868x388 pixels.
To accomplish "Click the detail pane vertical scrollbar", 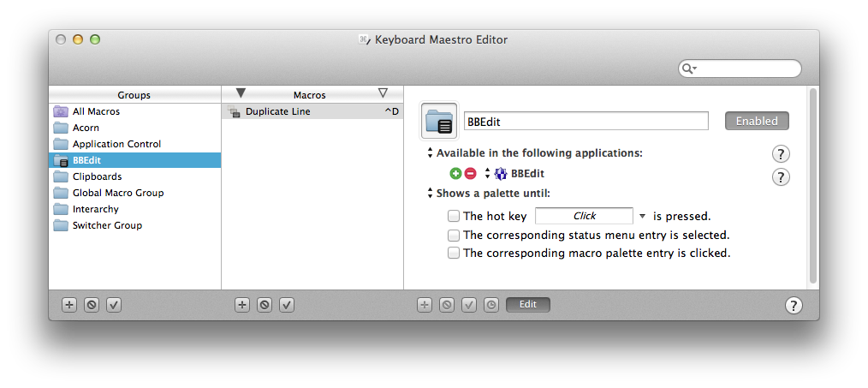I will tap(812, 186).
